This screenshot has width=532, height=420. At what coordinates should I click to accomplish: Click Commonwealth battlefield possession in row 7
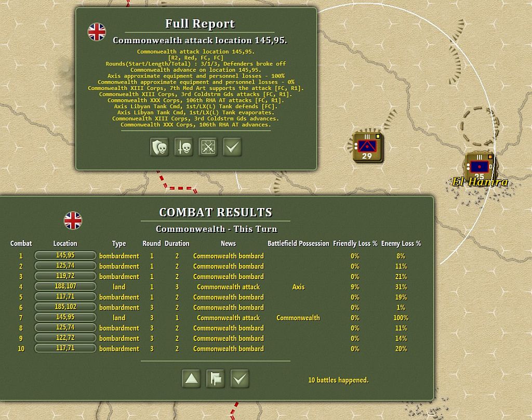(x=298, y=318)
